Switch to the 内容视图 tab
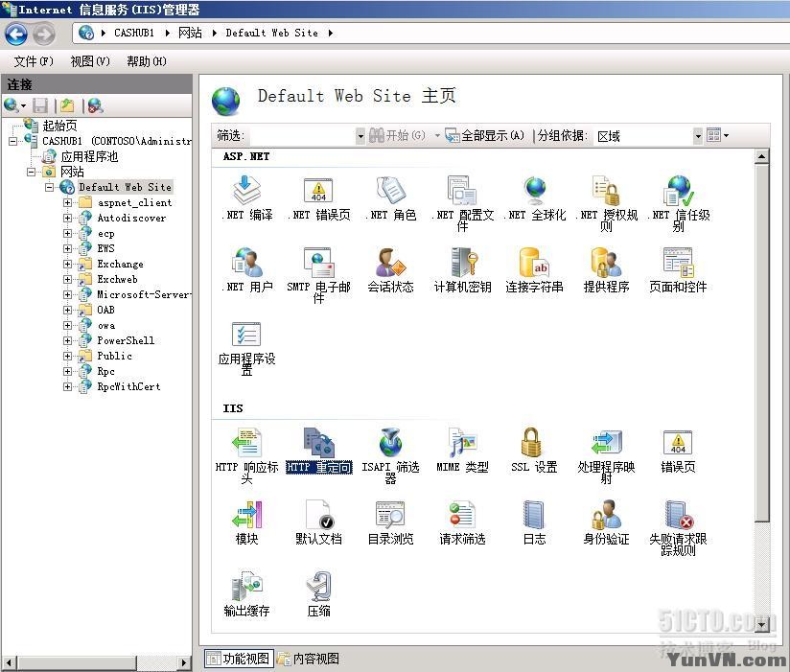The height and width of the screenshot is (672, 790). [x=309, y=658]
